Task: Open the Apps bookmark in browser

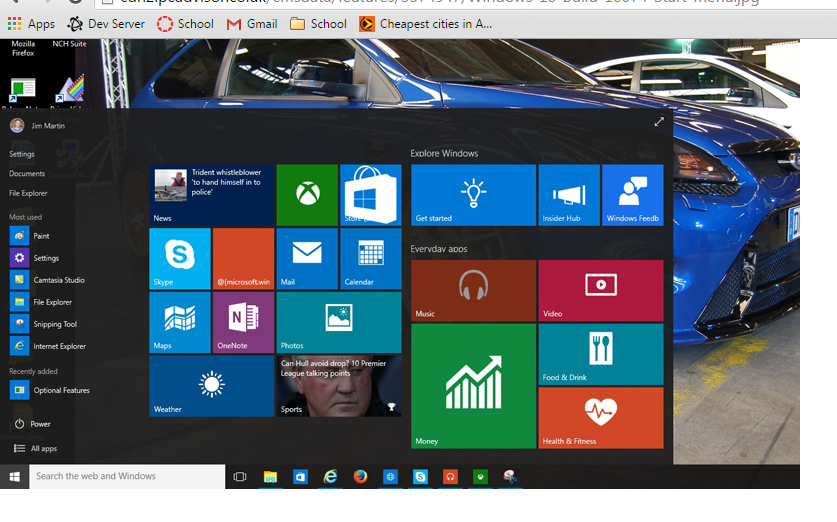Action: [31, 24]
